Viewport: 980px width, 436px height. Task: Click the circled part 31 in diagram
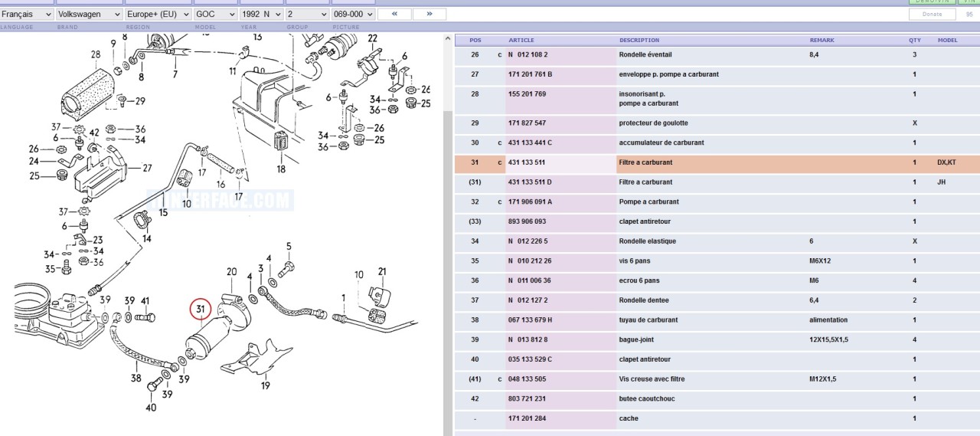201,310
